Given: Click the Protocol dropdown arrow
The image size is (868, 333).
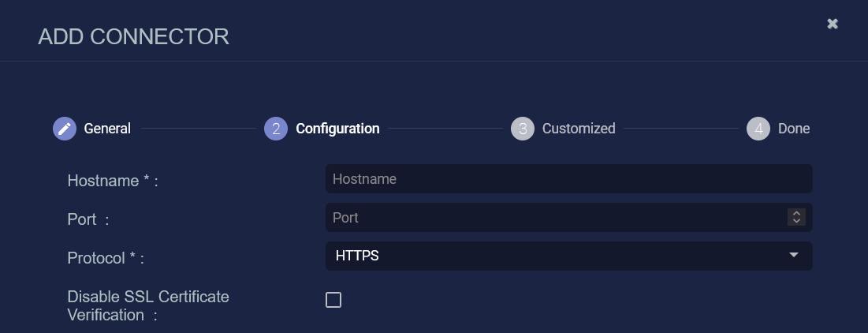Looking at the screenshot, I should [793, 255].
